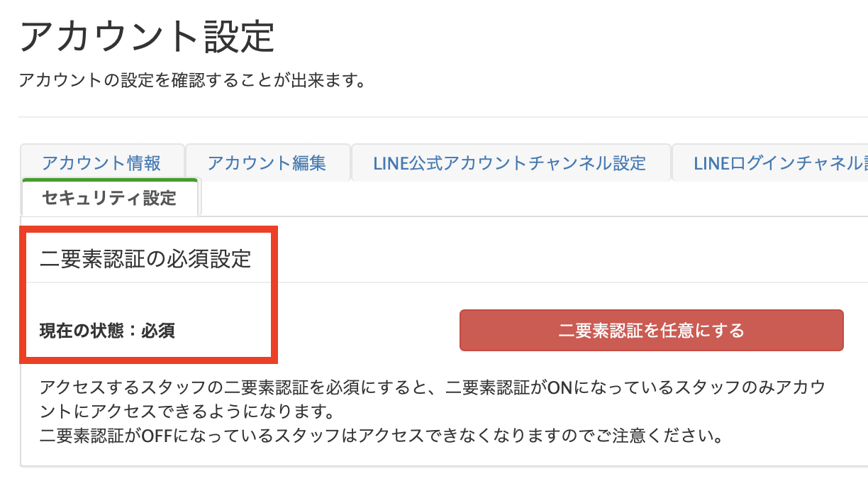View account editing via アカウント編集 tab

tap(267, 162)
